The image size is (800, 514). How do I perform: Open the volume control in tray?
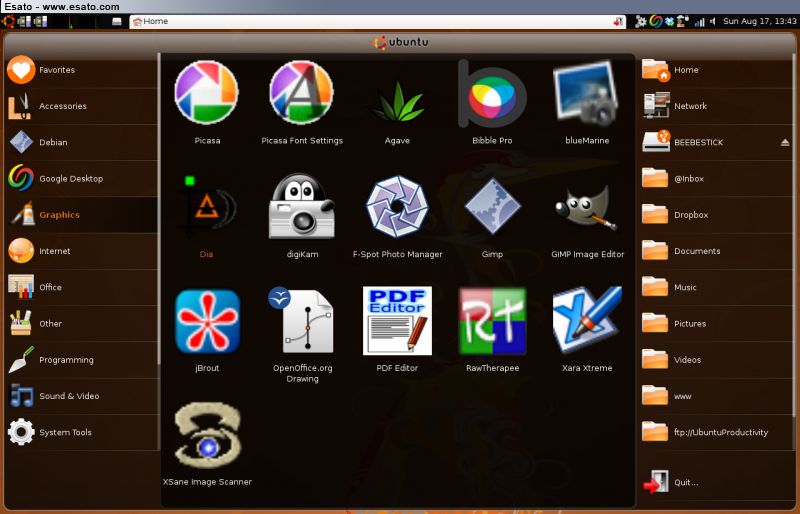pos(713,21)
